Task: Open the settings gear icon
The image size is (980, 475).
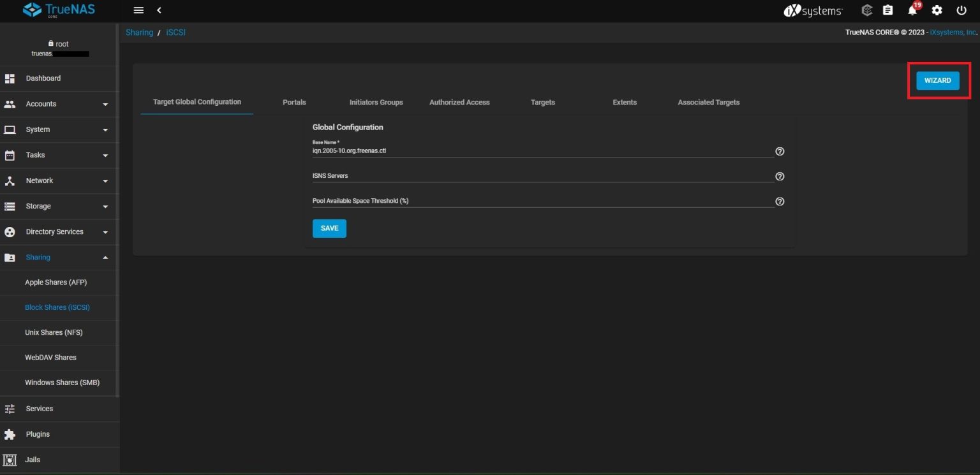Action: [937, 10]
